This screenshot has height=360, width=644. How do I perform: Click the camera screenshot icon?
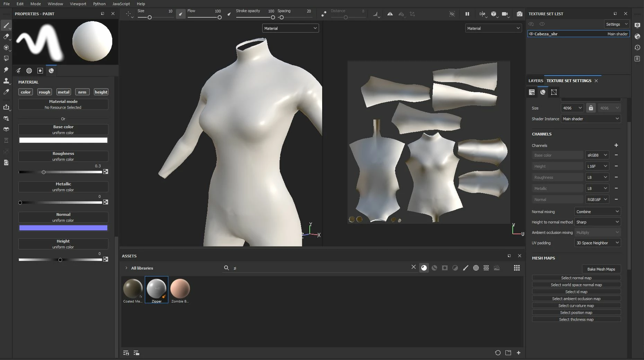519,14
